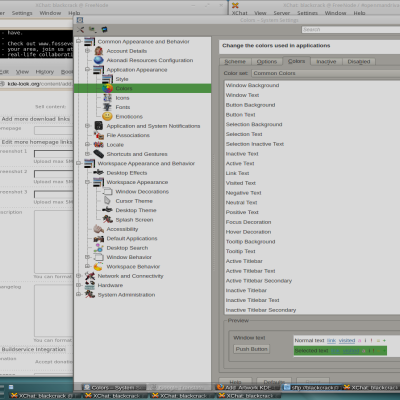Click the Shortcuts and Gestures icon
400x400 pixels.
pos(99,154)
